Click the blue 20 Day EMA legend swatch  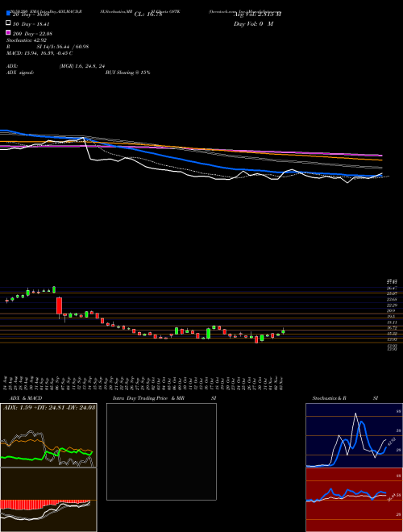point(8,14)
